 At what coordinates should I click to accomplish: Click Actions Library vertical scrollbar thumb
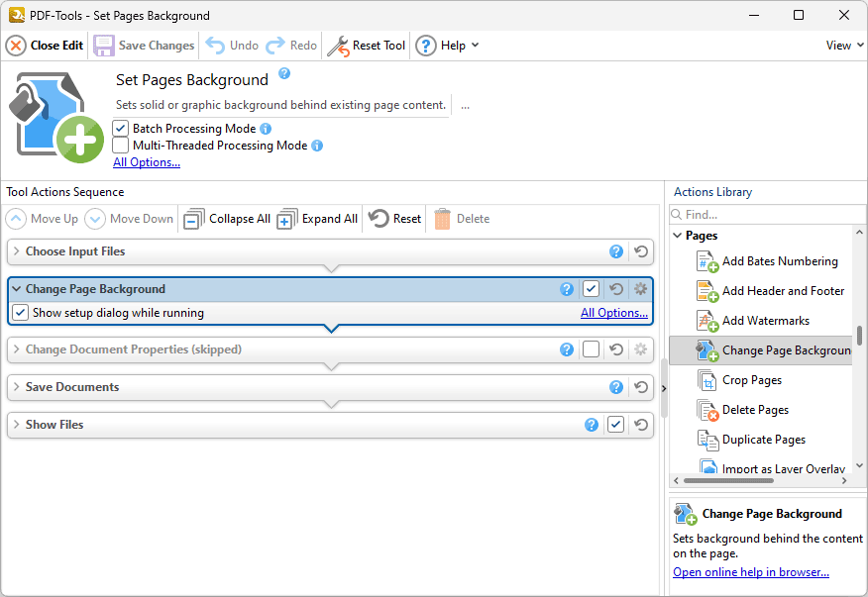pos(859,336)
